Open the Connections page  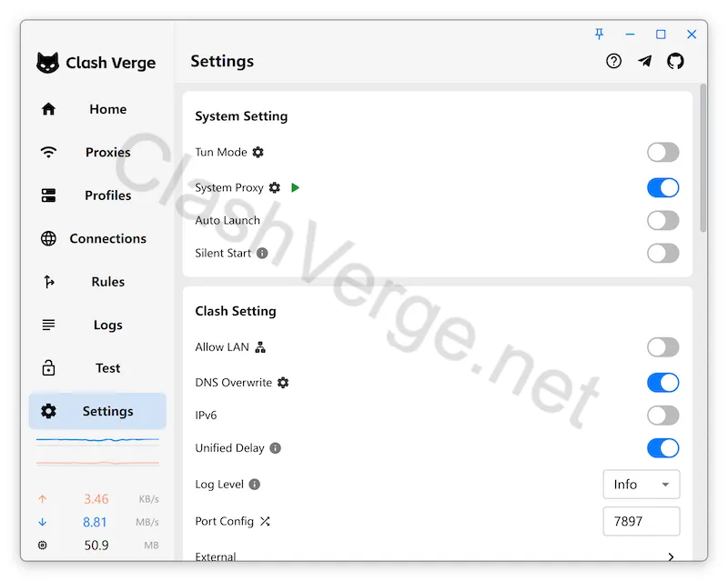97,238
